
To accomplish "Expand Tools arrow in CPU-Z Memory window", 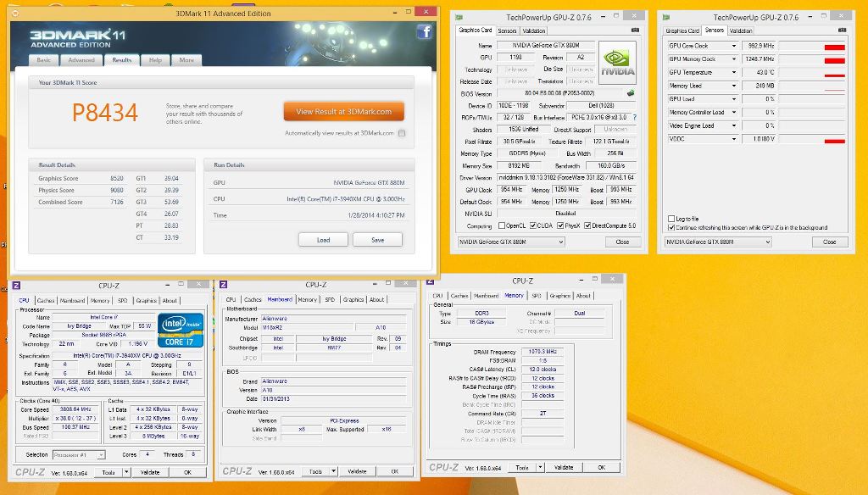I will (x=540, y=468).
